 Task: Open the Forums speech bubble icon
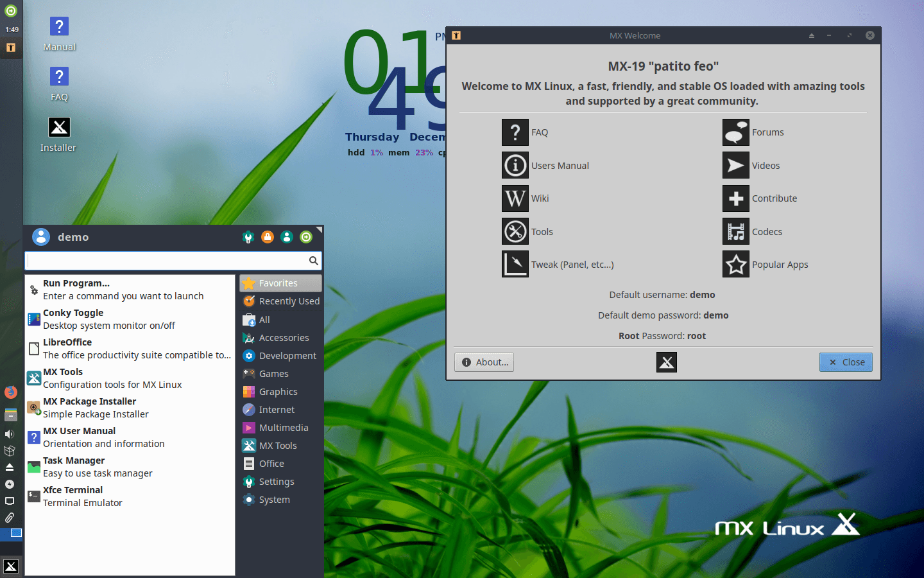[736, 132]
